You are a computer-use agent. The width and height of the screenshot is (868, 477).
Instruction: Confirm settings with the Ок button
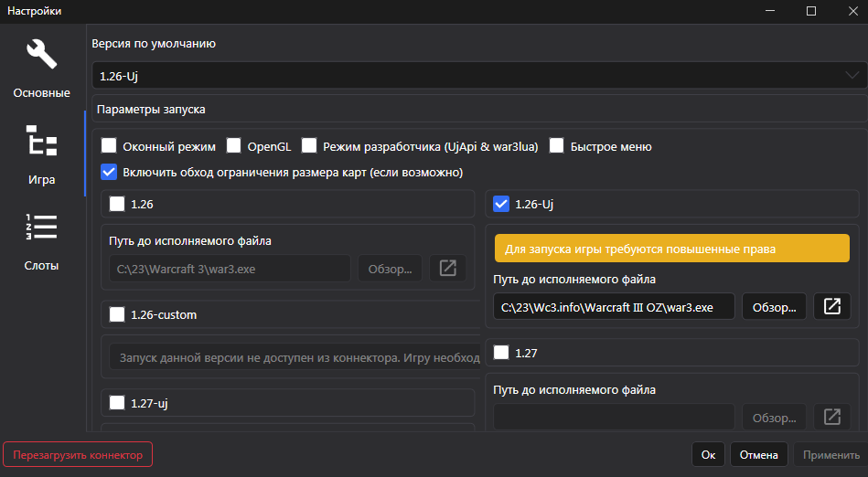point(708,454)
